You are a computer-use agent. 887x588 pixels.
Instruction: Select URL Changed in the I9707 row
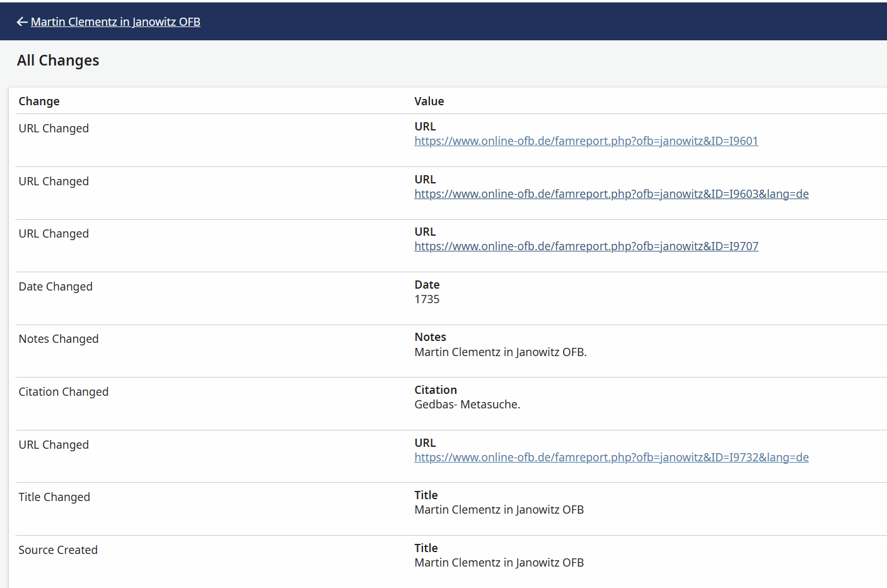point(54,234)
